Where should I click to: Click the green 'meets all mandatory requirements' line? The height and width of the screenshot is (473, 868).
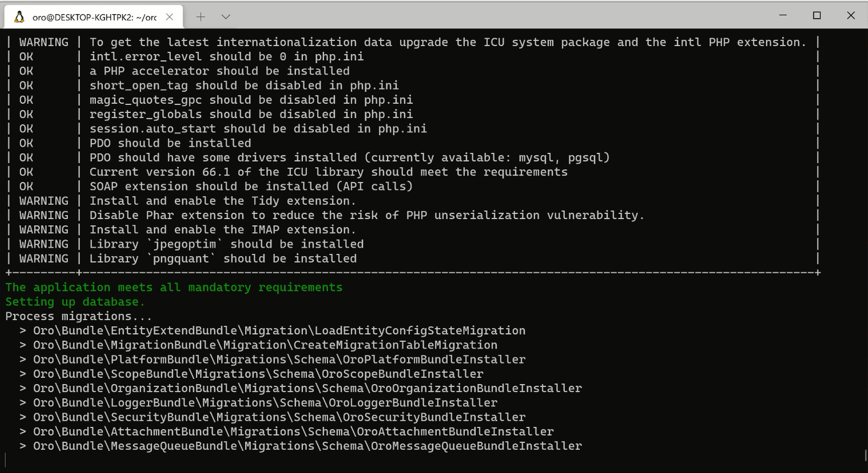click(174, 287)
